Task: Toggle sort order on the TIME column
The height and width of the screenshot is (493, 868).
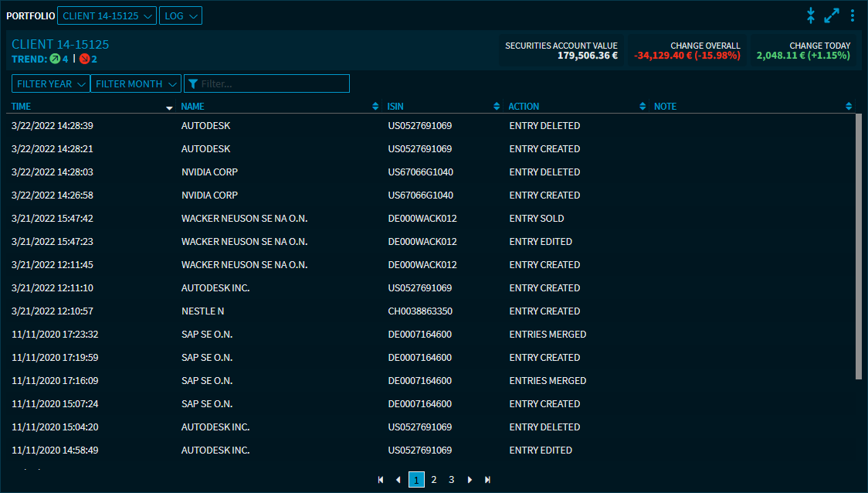Action: [x=169, y=107]
